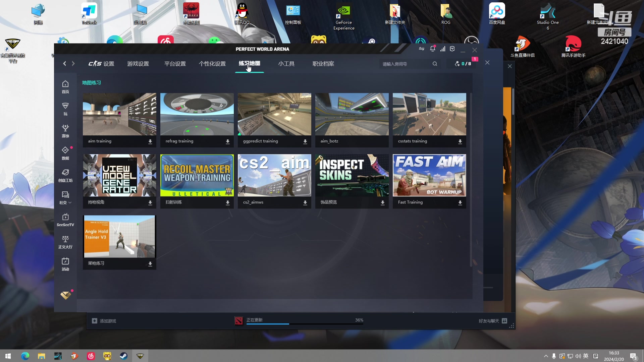The image size is (644, 362).
Task: Navigate back with the left chevron arrow
Action: point(64,63)
